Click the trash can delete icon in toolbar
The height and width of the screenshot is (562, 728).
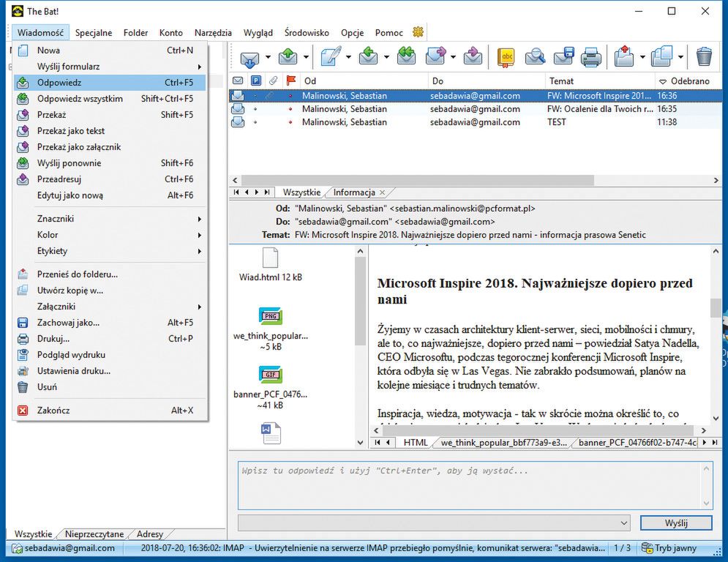coord(704,56)
